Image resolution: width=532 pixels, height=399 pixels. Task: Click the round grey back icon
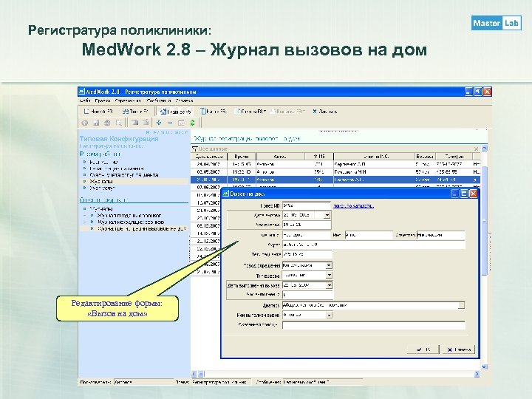click(x=84, y=123)
